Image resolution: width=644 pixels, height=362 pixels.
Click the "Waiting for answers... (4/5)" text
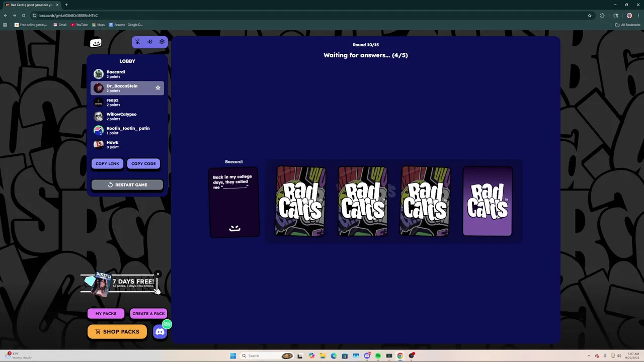[366, 55]
